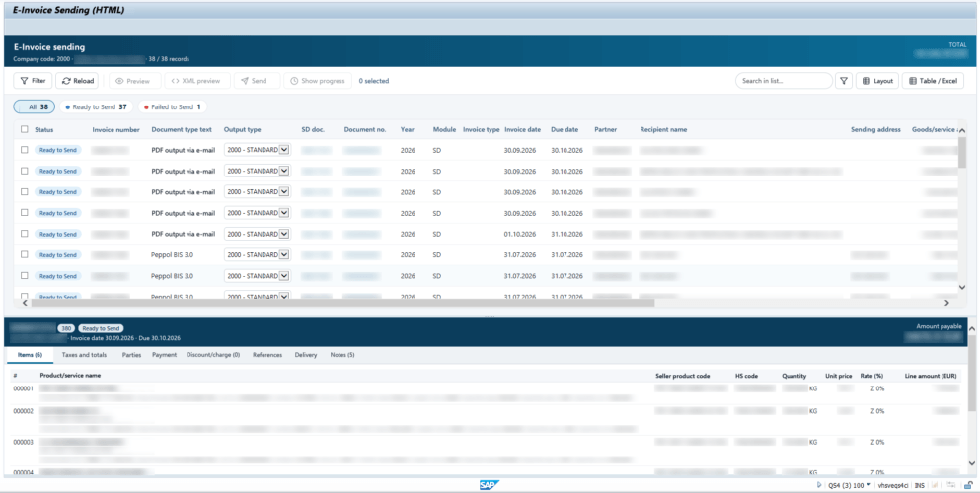Click the Show progress button
This screenshot has height=493, width=980.
tap(318, 81)
